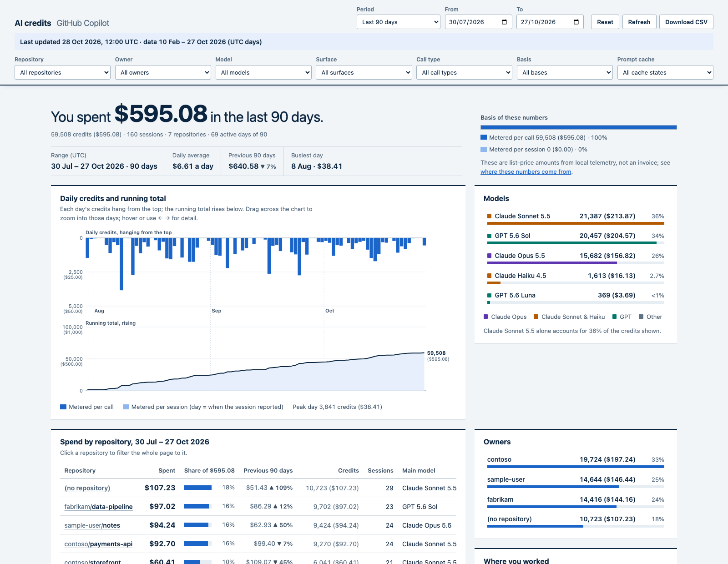
Task: Click the Metered per call chart legend swatch
Action: [x=63, y=407]
